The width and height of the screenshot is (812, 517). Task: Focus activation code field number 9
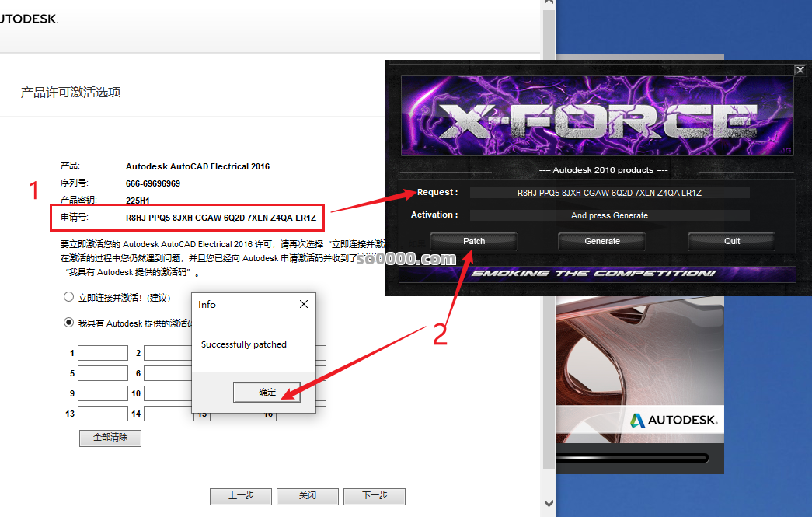[x=103, y=393]
